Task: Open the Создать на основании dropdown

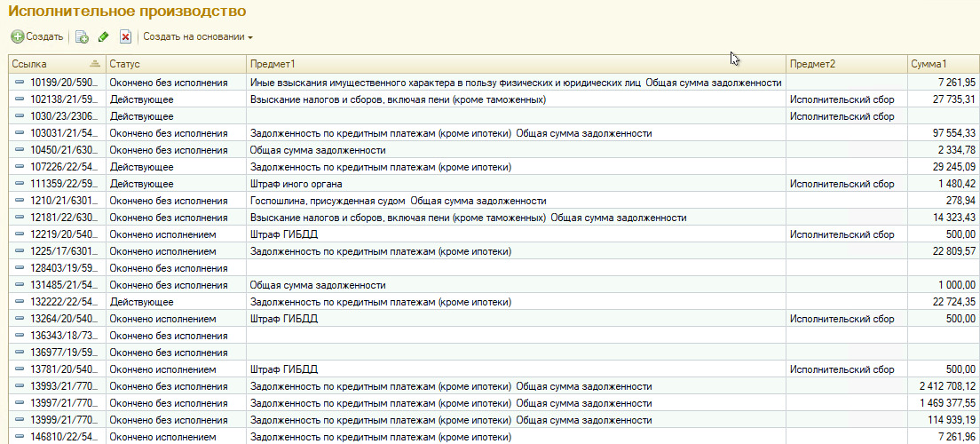Action: [197, 37]
